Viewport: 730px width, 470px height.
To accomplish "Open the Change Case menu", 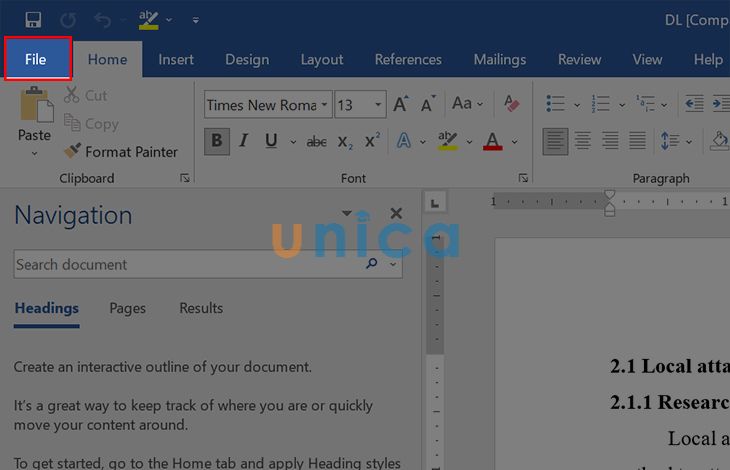I will tap(467, 104).
